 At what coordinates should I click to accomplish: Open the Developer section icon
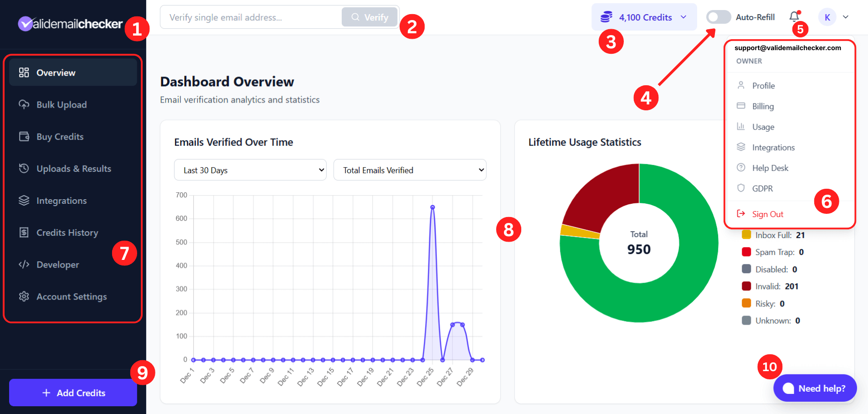coord(24,264)
